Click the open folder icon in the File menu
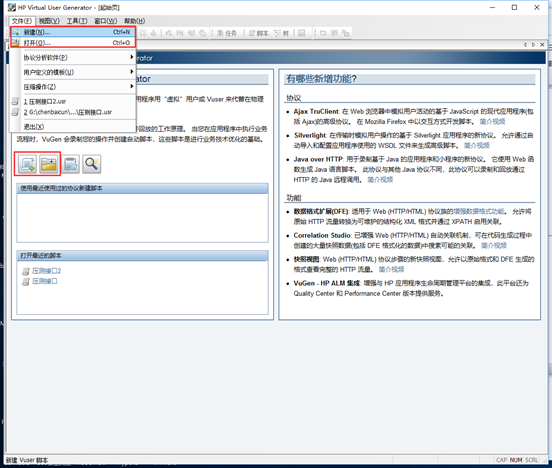Viewport: 552px width, 468px height. click(x=15, y=43)
